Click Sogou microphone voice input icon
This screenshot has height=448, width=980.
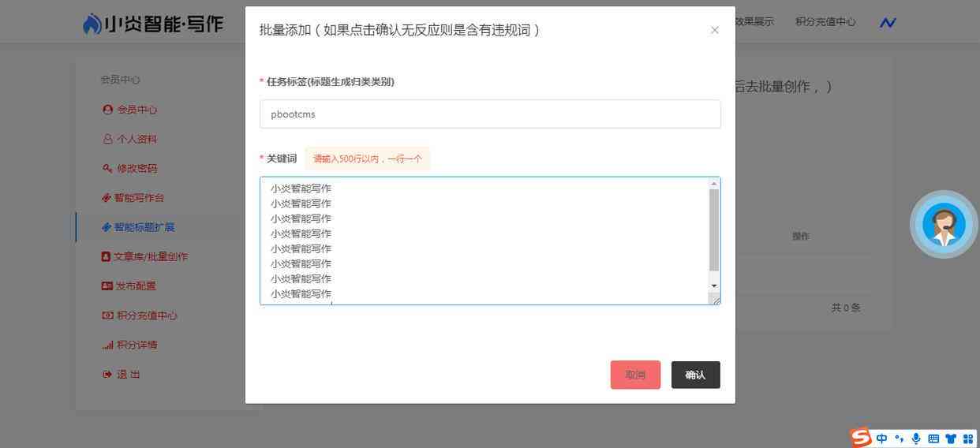(916, 439)
